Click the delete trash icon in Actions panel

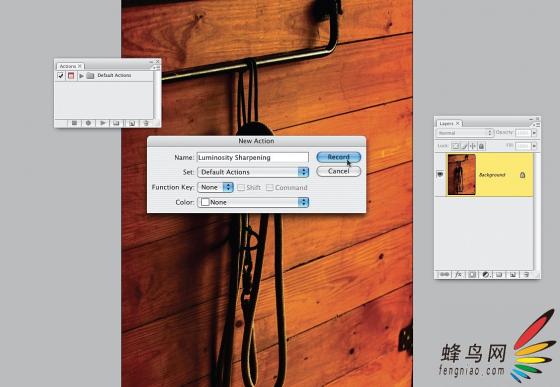point(146,123)
